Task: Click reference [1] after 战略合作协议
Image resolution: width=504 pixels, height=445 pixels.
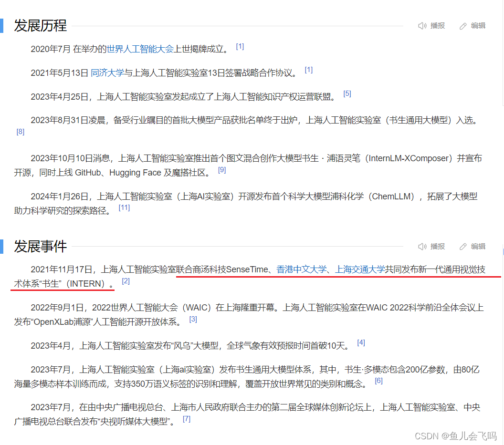Action: pyautogui.click(x=309, y=70)
